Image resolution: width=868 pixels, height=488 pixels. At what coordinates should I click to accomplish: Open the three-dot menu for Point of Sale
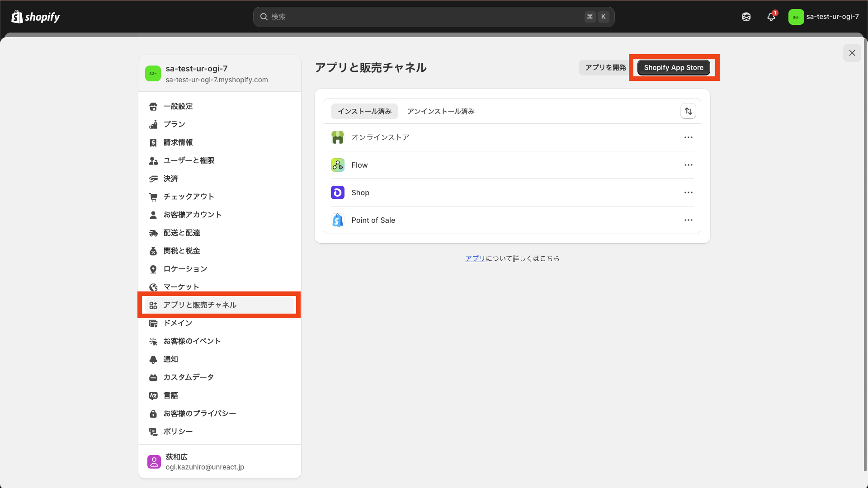click(x=688, y=220)
